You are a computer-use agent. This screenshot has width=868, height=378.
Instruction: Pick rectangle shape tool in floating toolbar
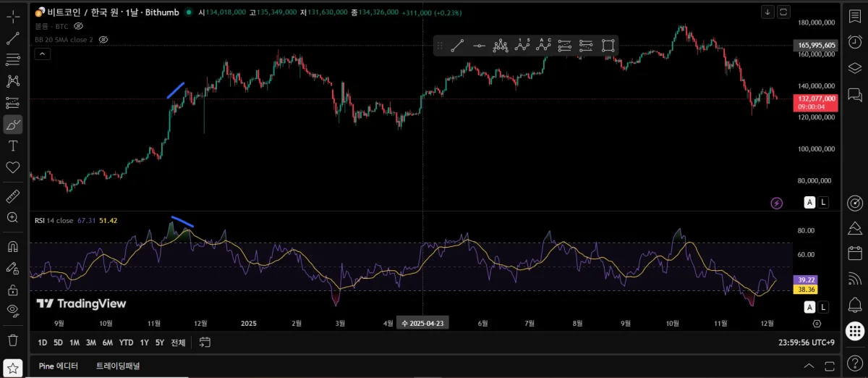(x=608, y=46)
